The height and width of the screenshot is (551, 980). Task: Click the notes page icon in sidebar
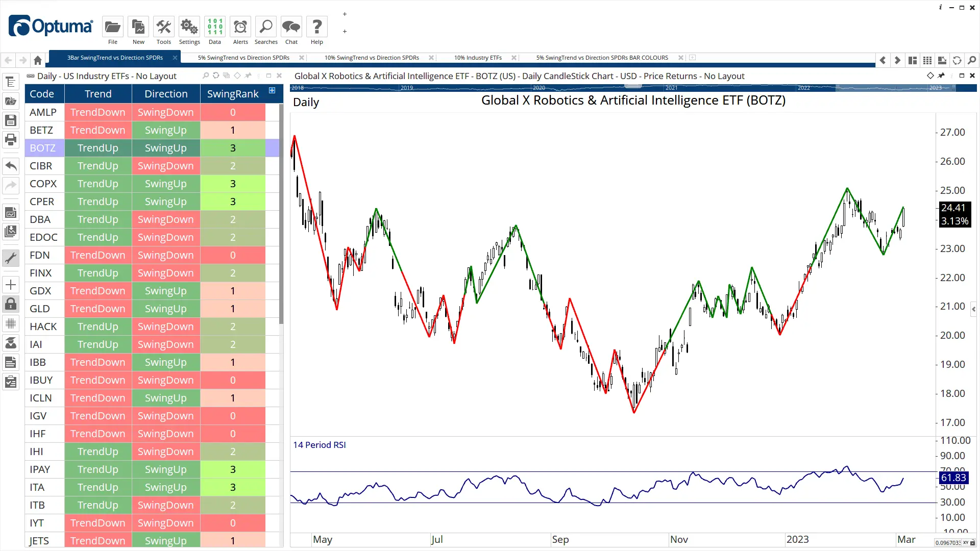11,363
